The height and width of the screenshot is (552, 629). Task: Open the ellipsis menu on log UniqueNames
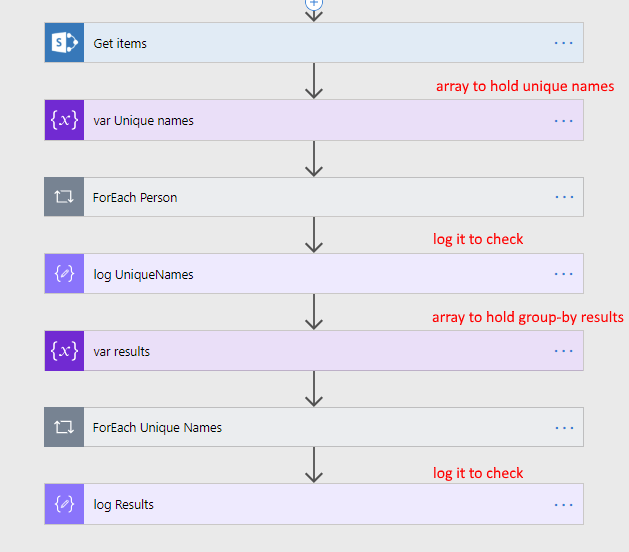tap(564, 275)
